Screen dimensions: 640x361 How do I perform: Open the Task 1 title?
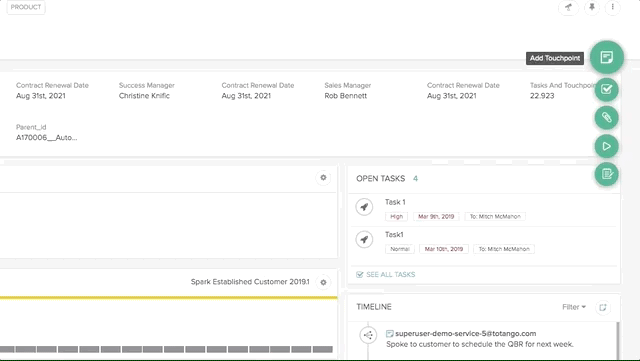(x=395, y=202)
